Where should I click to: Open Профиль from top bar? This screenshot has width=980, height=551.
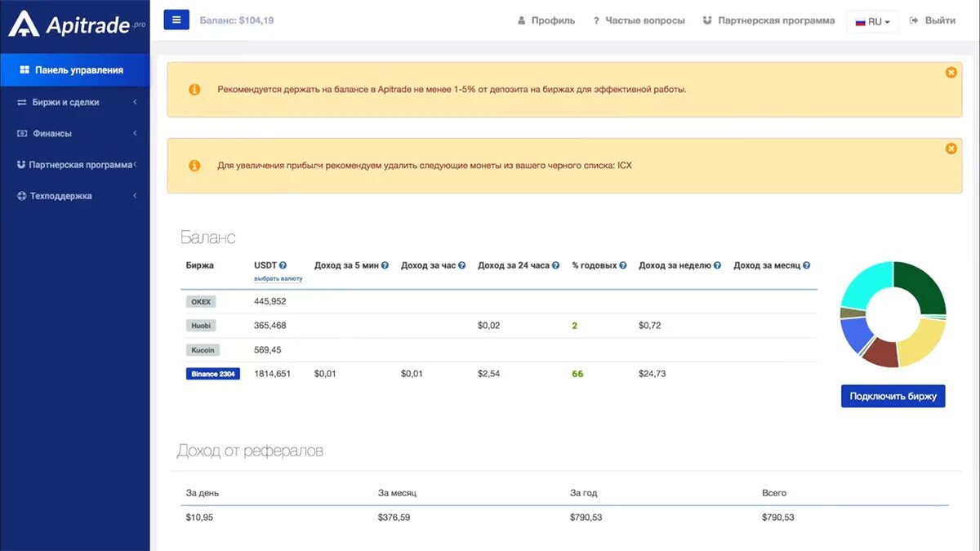click(x=546, y=20)
